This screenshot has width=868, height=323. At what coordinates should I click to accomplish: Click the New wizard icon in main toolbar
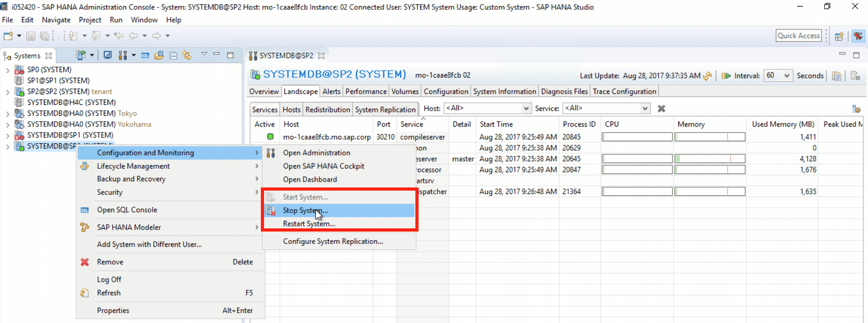coord(8,36)
